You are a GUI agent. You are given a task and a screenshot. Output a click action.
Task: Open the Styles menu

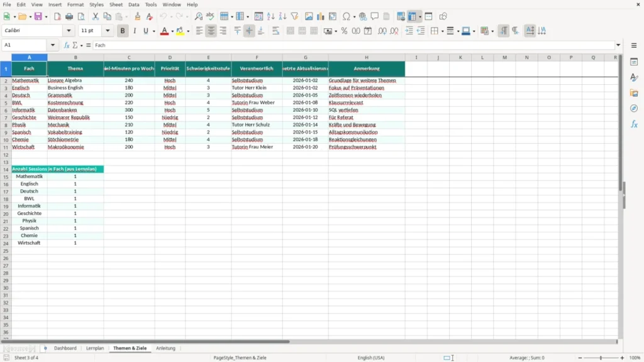tap(96, 4)
